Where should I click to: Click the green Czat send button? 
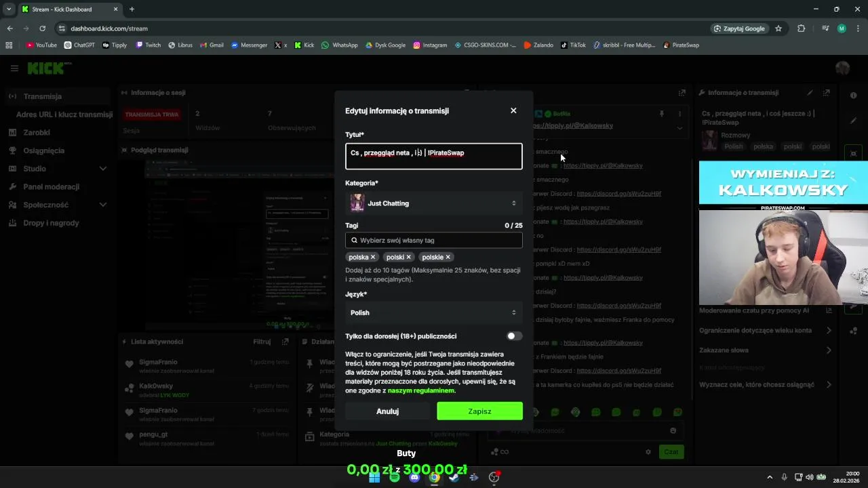[x=671, y=451]
